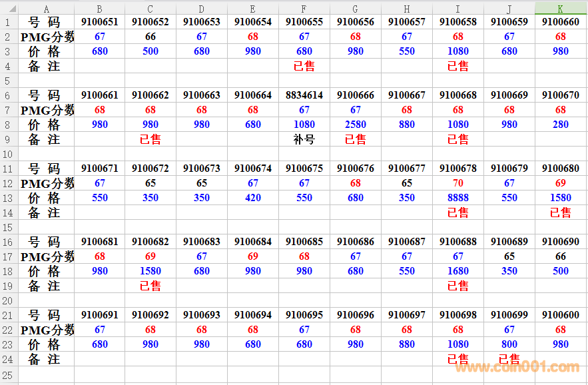Screen dimensions: 588x385
Task: Select column K header
Action: 560,9
